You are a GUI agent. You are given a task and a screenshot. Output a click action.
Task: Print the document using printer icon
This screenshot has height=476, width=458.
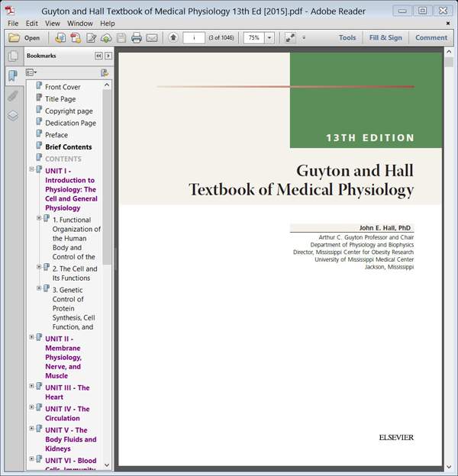click(137, 38)
